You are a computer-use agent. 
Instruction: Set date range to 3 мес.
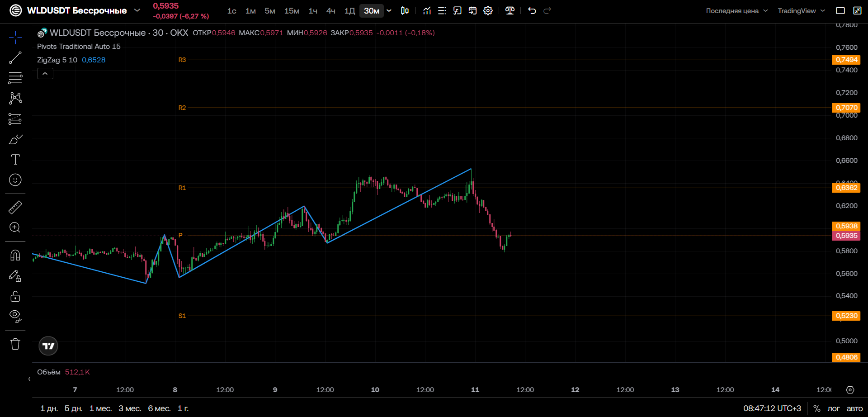pyautogui.click(x=130, y=408)
